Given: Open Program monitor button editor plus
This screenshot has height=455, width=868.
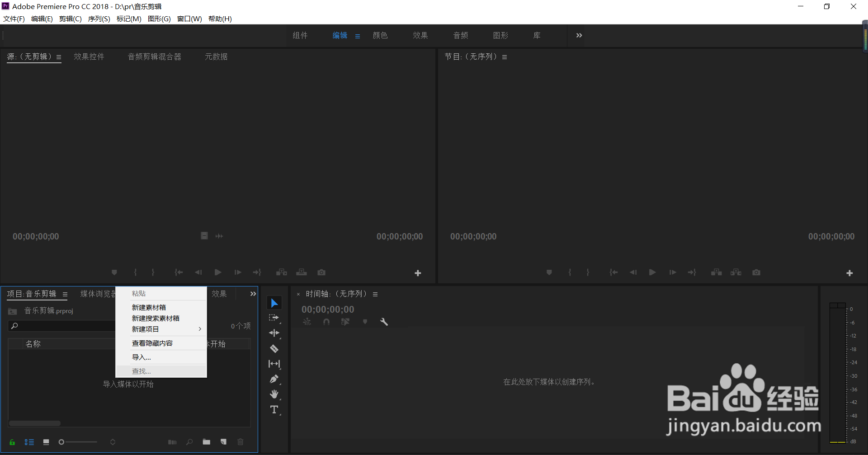Looking at the screenshot, I should point(849,273).
